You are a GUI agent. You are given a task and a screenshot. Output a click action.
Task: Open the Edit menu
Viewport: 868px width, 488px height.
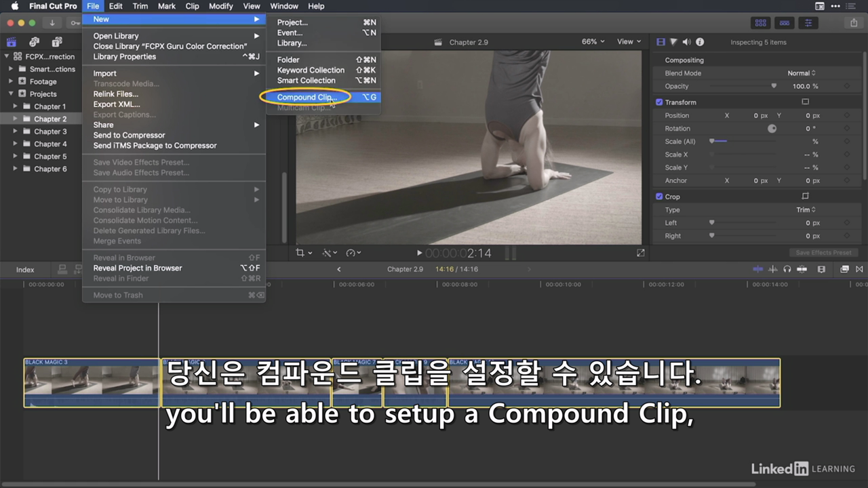[x=116, y=6]
